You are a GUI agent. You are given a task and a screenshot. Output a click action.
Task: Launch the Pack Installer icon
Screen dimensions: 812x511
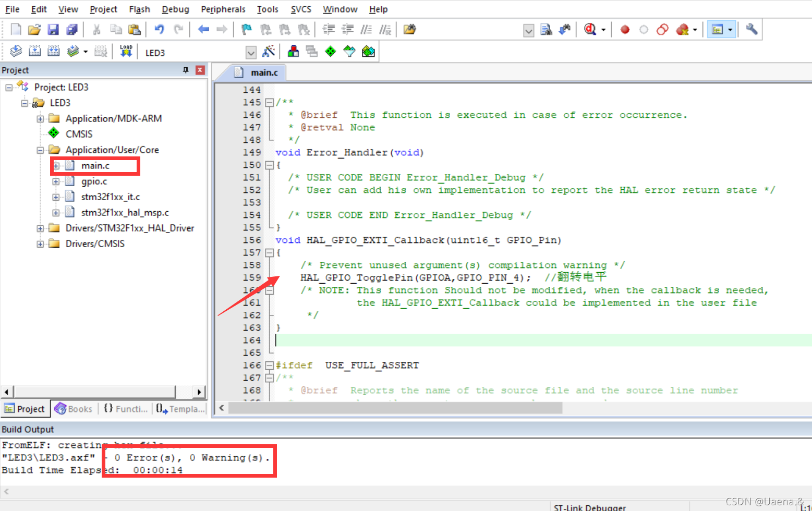368,51
